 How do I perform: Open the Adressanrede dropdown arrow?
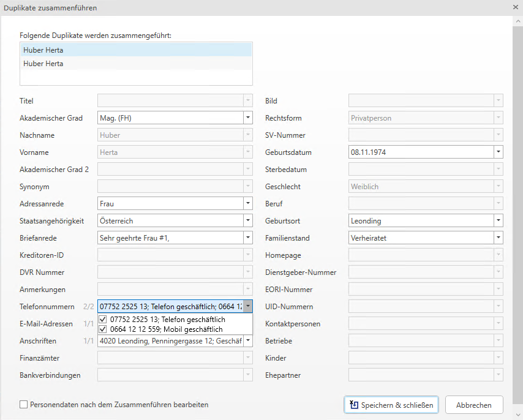click(x=247, y=204)
